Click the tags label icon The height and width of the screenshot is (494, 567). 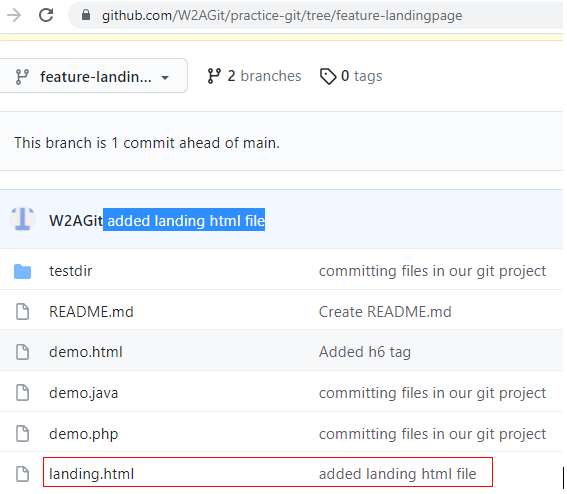(328, 76)
